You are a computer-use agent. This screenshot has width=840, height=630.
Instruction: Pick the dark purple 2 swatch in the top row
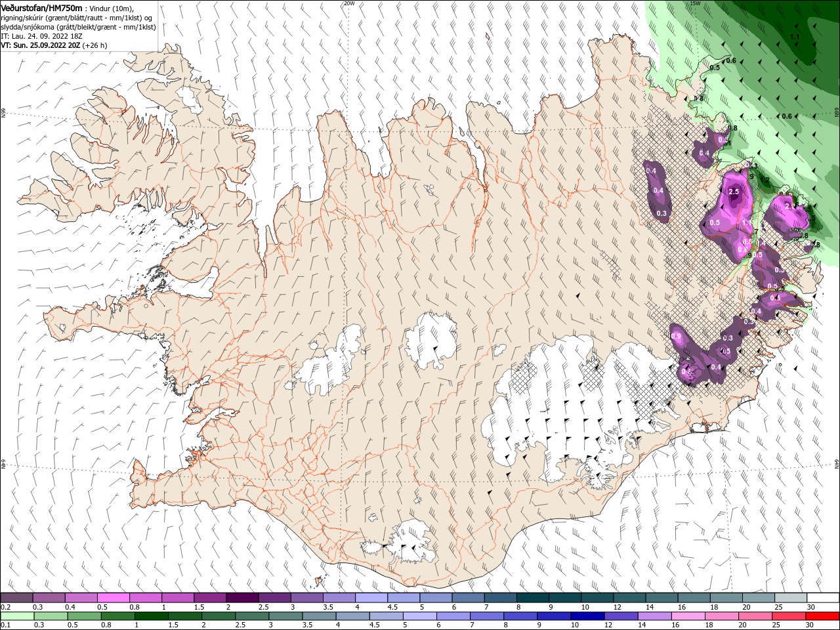tap(242, 598)
